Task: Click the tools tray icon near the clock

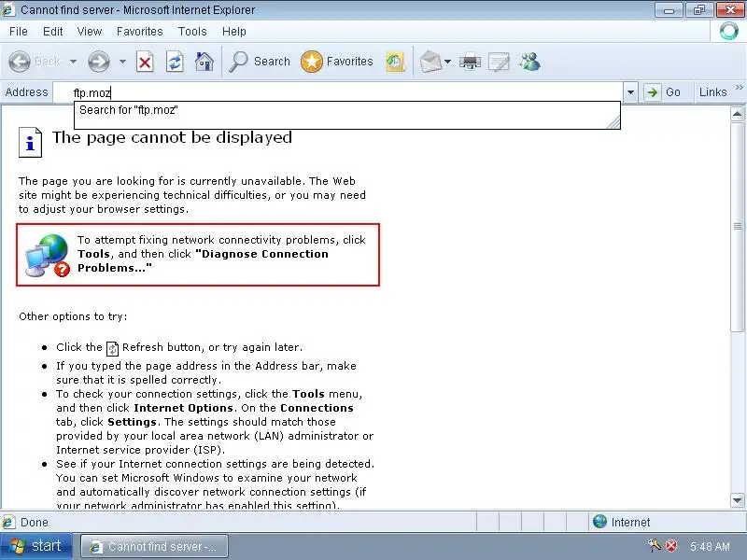Action: pos(655,545)
